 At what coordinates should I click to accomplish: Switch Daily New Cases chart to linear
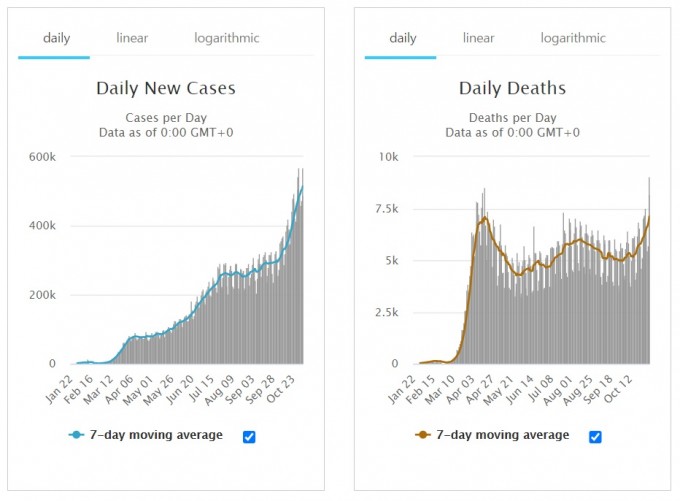[x=132, y=38]
